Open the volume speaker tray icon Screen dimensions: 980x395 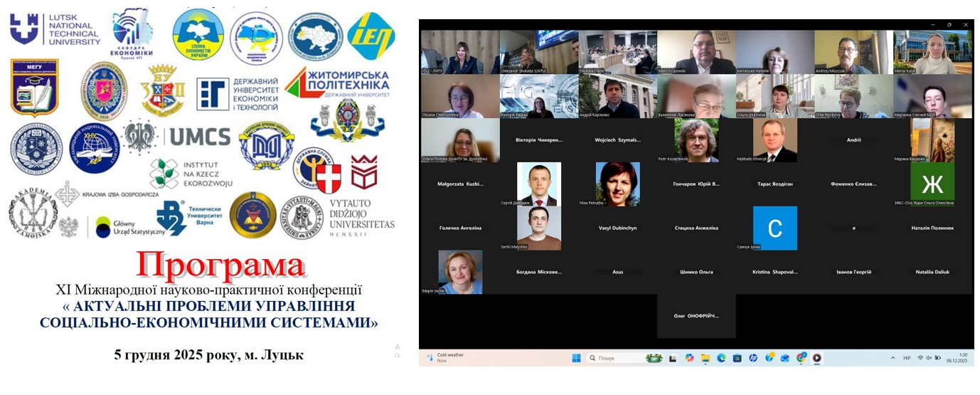coord(929,358)
